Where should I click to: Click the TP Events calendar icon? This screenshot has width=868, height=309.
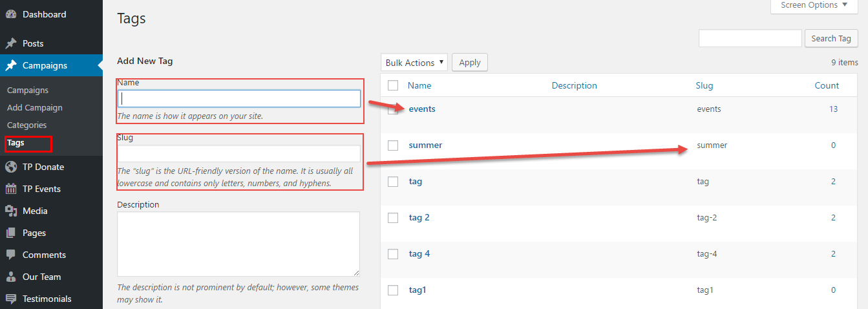click(x=11, y=189)
